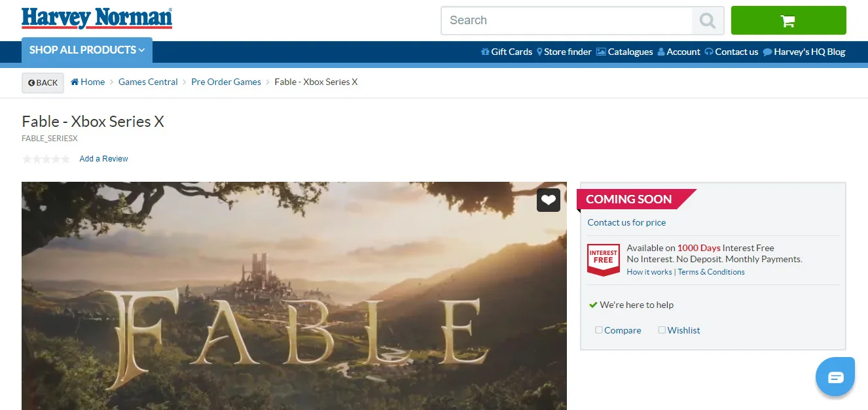Open the live chat bubble
The width and height of the screenshot is (868, 410).
click(x=835, y=377)
